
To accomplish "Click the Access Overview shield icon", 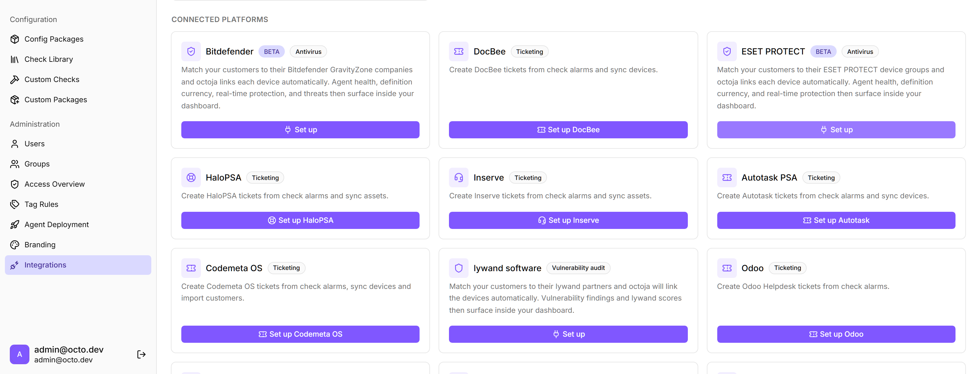I will pyautogui.click(x=14, y=184).
